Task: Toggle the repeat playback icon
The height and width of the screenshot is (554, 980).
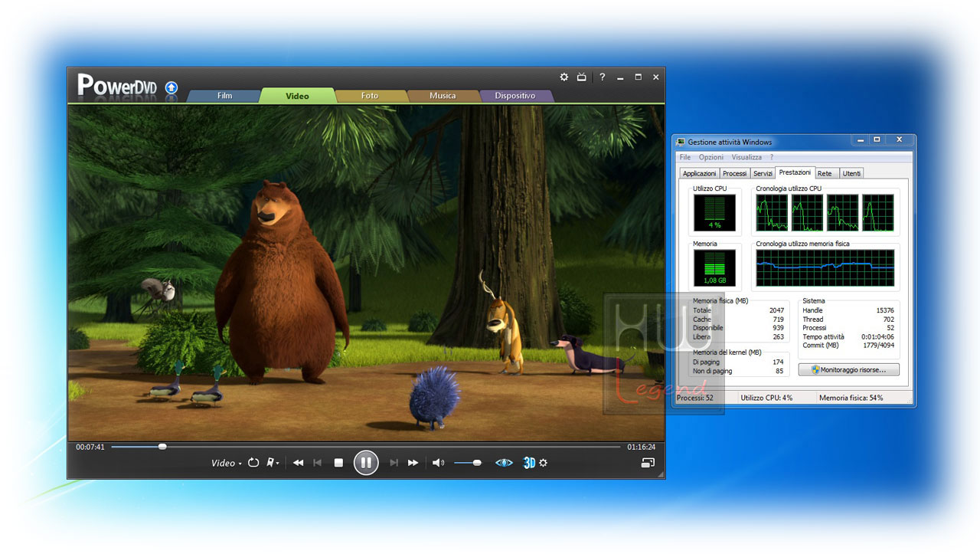Action: pyautogui.click(x=253, y=463)
